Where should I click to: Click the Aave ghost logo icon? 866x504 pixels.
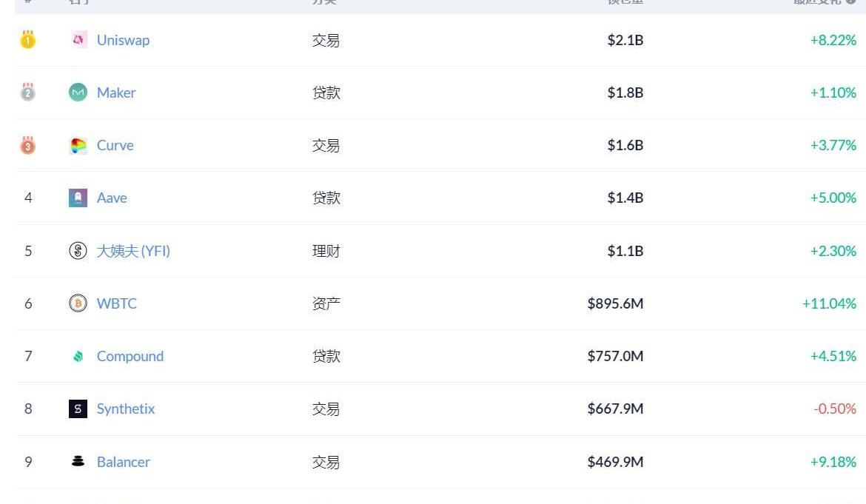(78, 198)
